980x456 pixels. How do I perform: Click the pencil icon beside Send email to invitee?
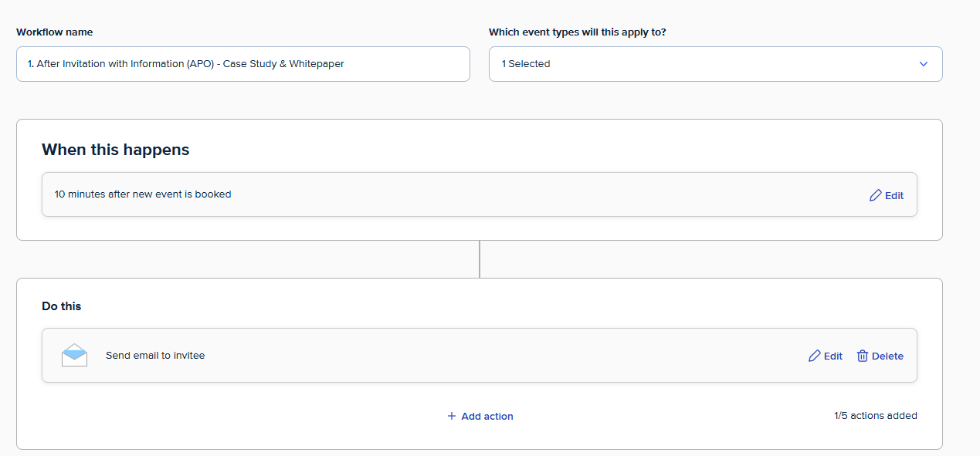[814, 356]
